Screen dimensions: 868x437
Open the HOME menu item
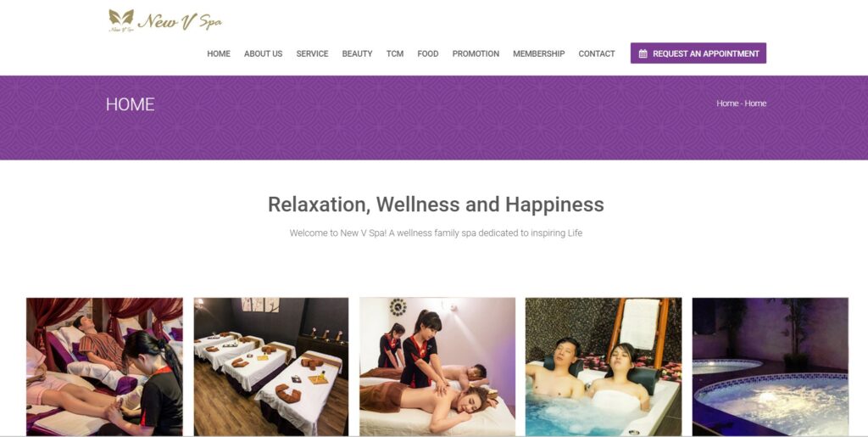coord(219,53)
